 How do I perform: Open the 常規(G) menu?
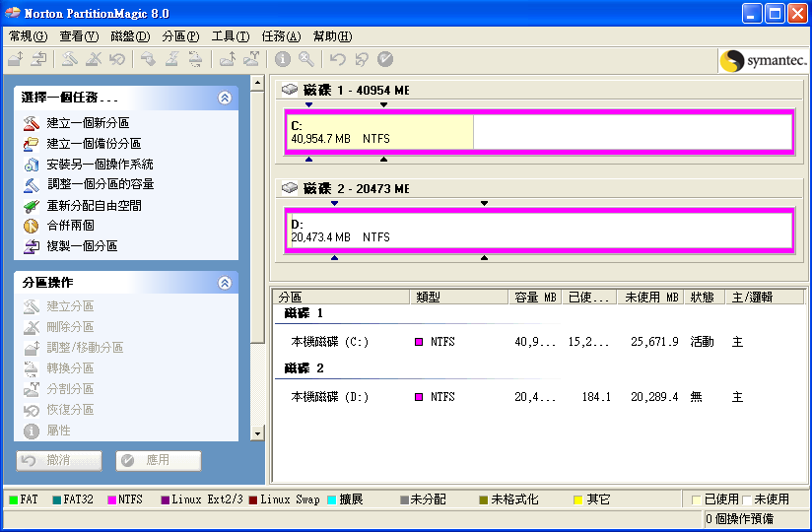[x=28, y=36]
